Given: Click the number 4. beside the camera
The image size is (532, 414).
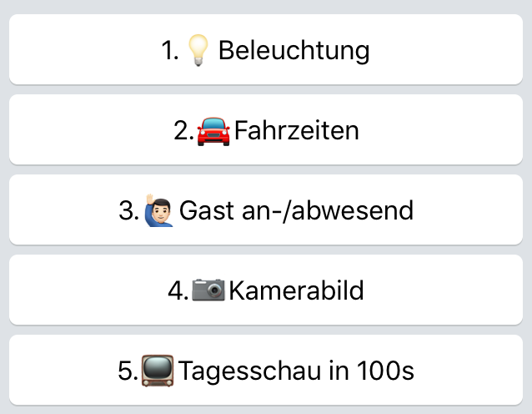Looking at the screenshot, I should (x=178, y=291).
